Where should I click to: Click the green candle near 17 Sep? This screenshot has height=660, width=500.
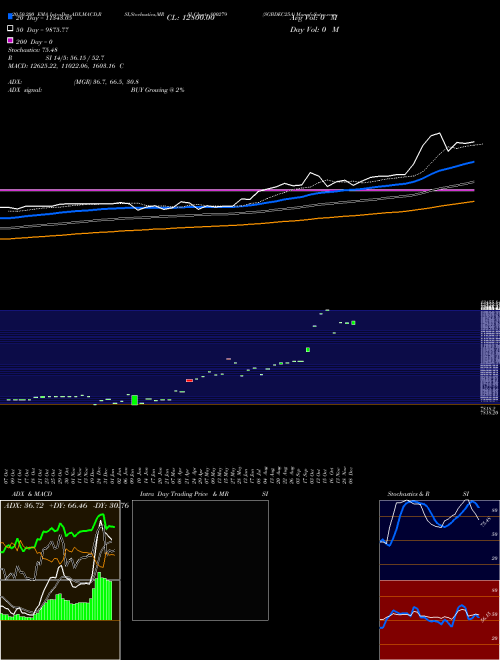point(308,349)
